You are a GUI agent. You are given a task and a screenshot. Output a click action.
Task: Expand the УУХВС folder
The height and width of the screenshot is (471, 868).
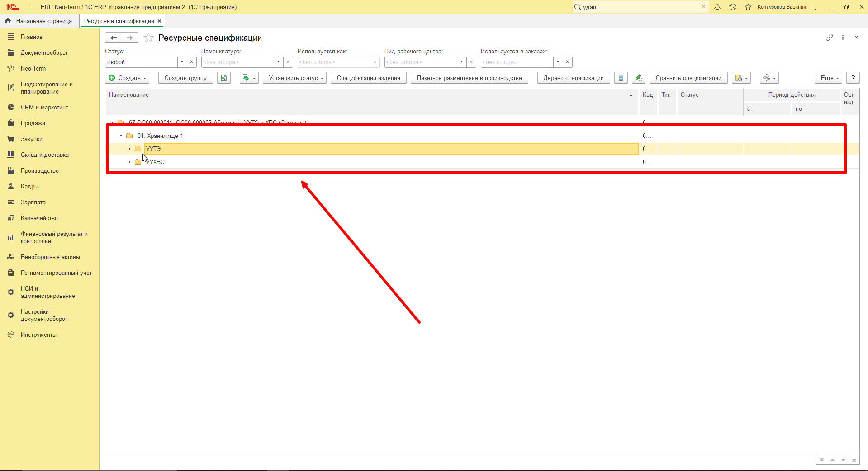pos(129,162)
